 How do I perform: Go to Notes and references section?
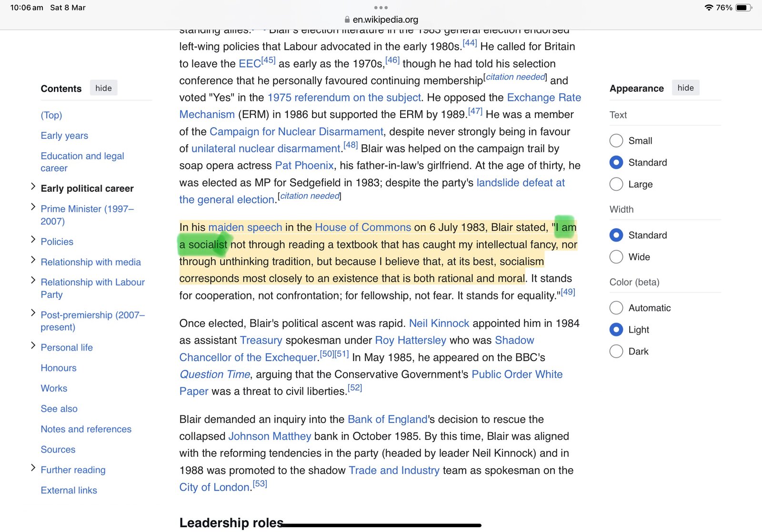(86, 429)
